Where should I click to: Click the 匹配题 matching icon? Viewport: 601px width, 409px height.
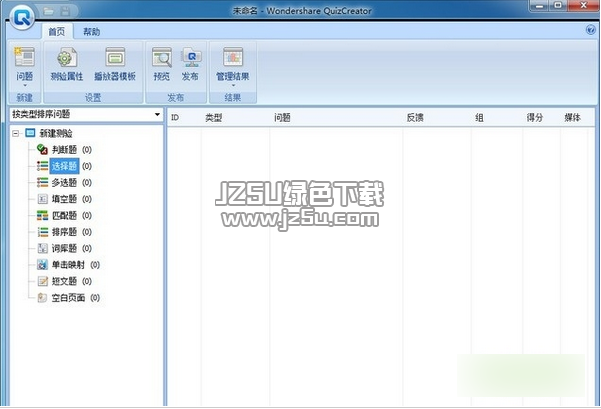[42, 215]
